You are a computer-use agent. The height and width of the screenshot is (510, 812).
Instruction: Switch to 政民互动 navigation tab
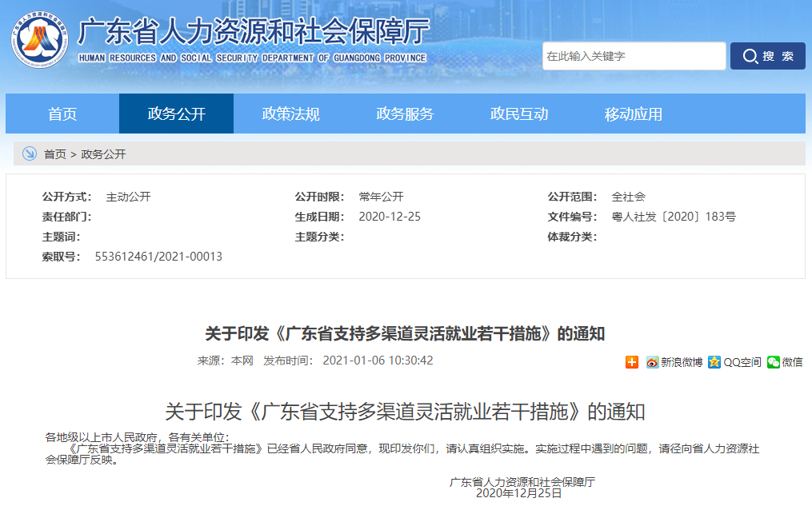click(x=519, y=114)
